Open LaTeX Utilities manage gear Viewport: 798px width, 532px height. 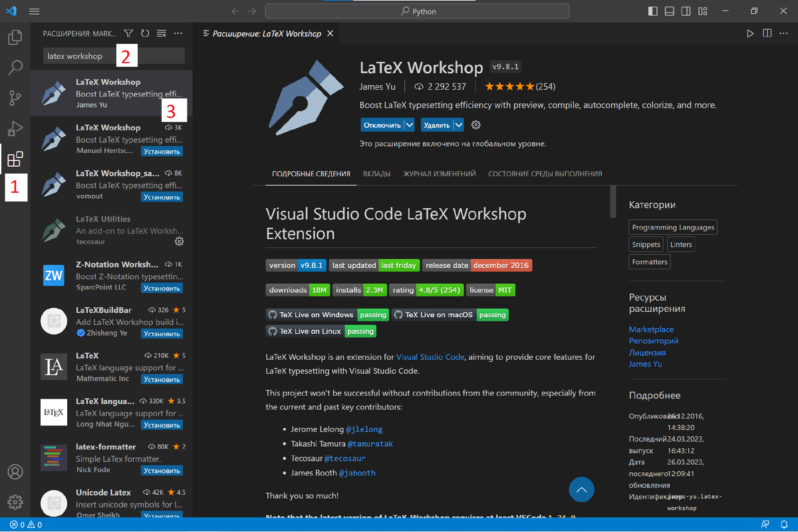pos(178,241)
